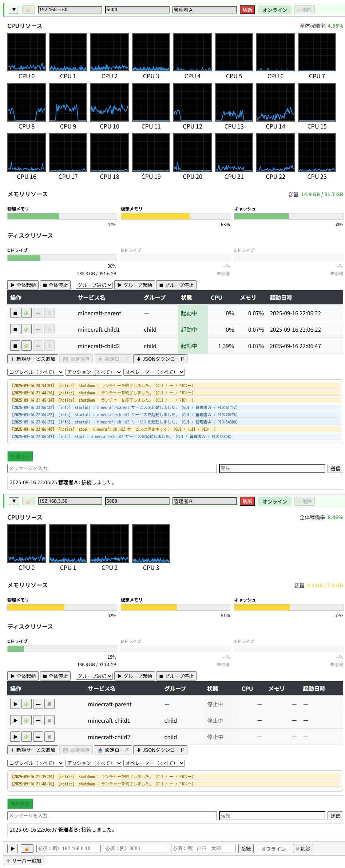Open グループ選択 dropdown in 管理者A section
The width and height of the screenshot is (345, 868).
click(x=94, y=285)
